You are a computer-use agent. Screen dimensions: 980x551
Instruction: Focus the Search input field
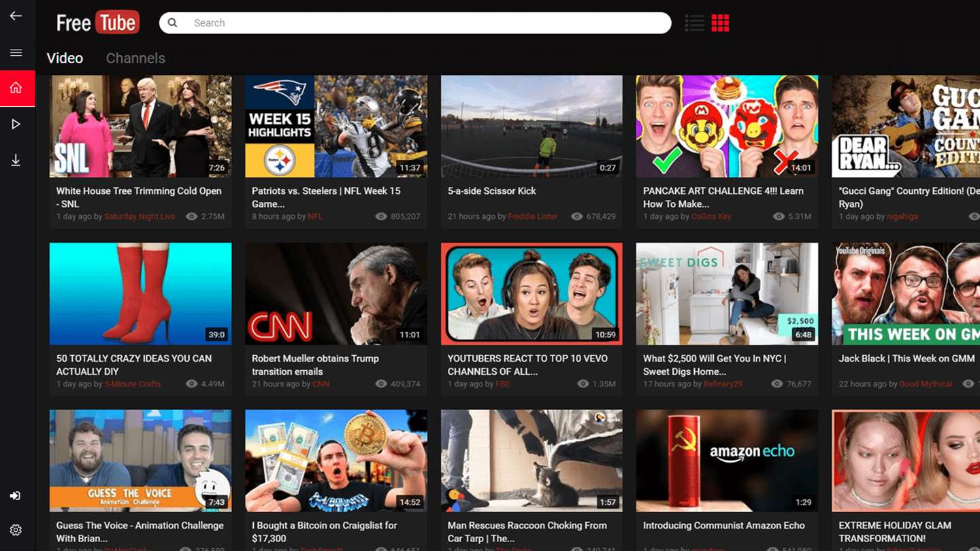tap(415, 22)
